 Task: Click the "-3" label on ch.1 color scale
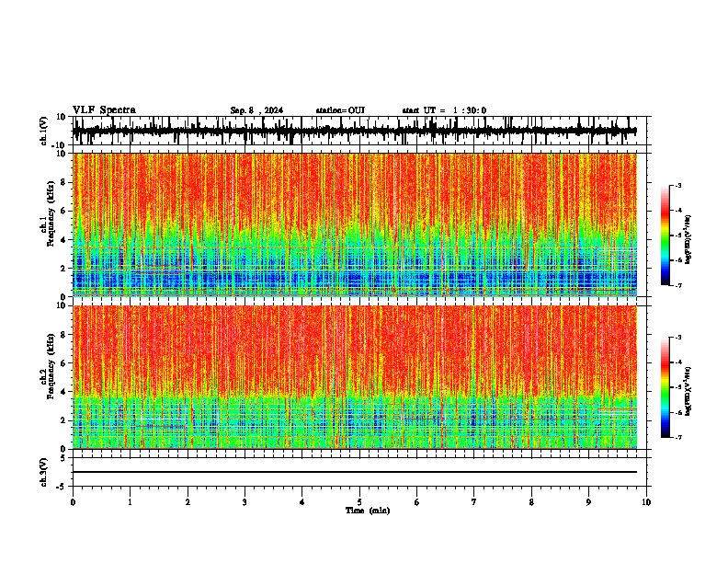click(677, 186)
